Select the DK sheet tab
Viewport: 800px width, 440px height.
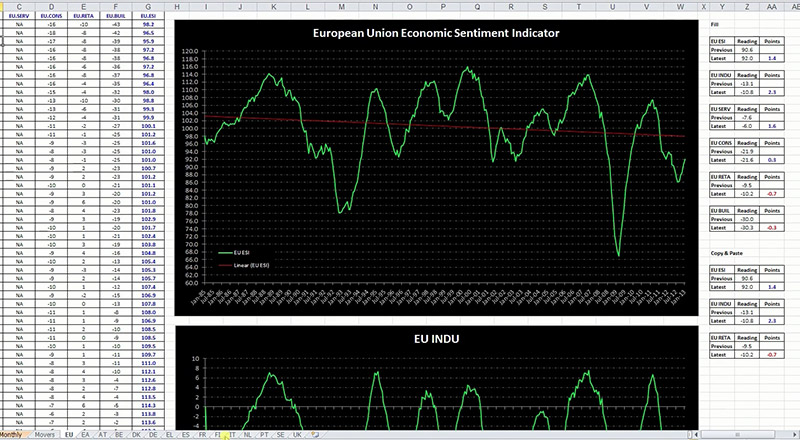click(x=136, y=435)
